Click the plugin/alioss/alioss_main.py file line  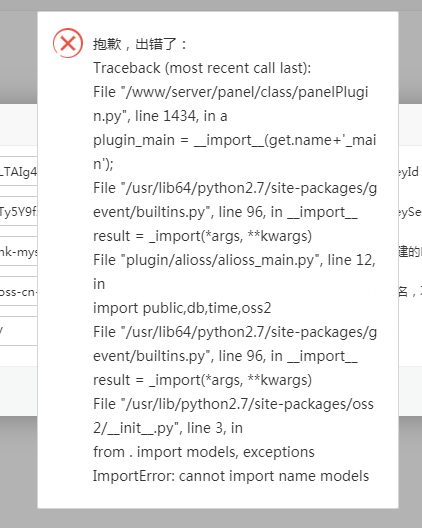pos(234,260)
